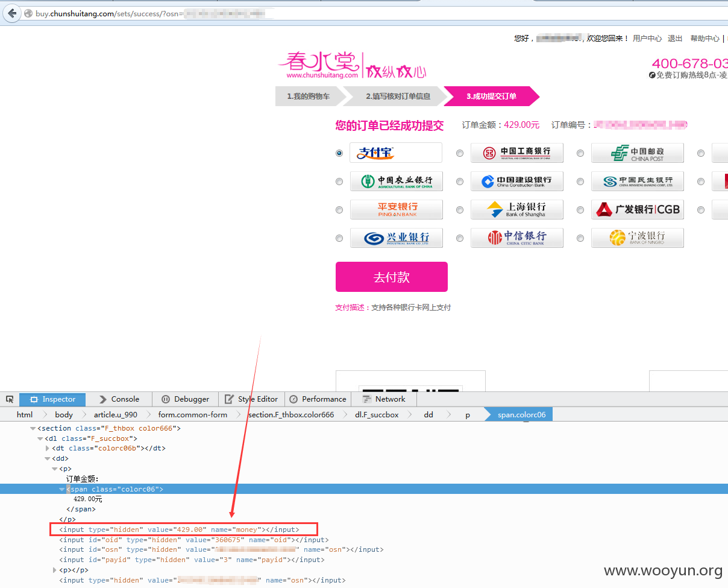Select Agricultural Bank of China radio button
Image resolution: width=728 pixels, height=588 pixels.
[x=339, y=182]
